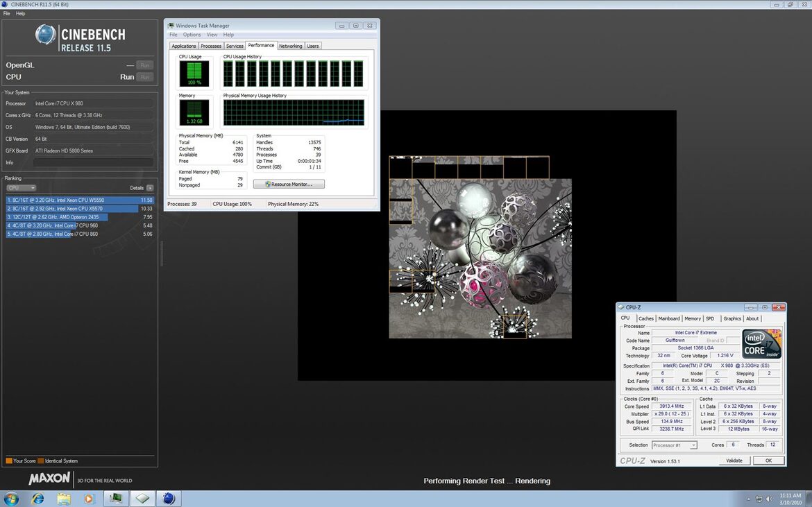
Task: Switch to Applications tab in Task Manager
Action: [x=184, y=46]
